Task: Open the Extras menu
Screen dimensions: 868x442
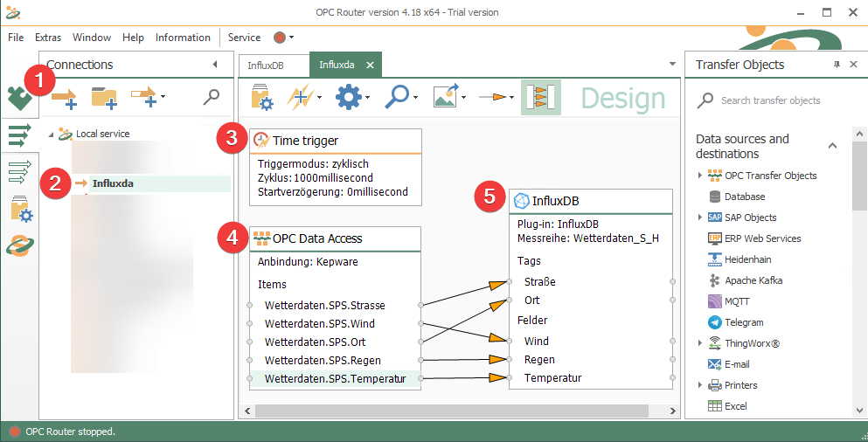Action: (48, 38)
